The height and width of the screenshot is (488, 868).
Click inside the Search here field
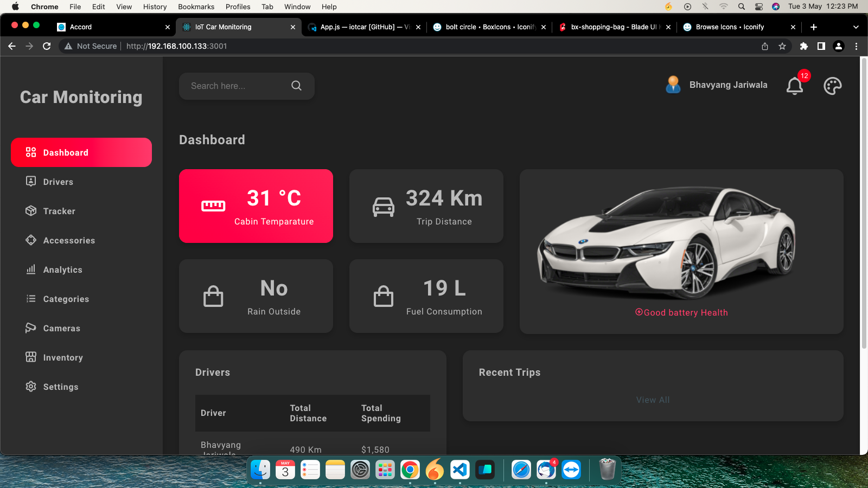239,86
